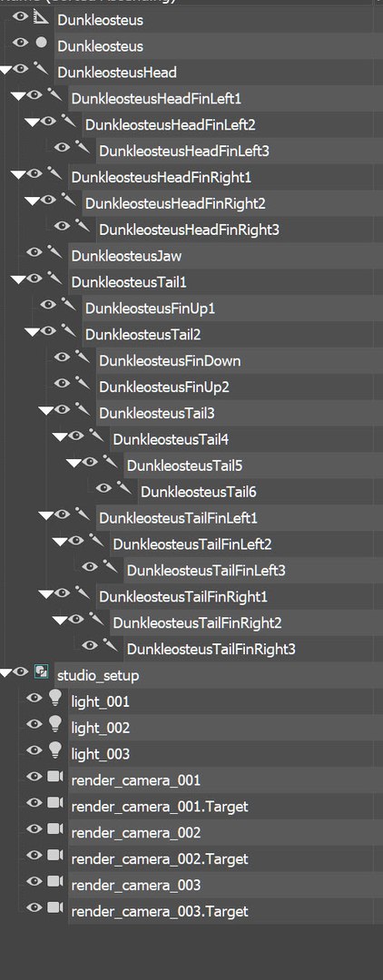Click the bone icon of DunkleosteusFinDown
383x980 pixels.
(x=83, y=358)
